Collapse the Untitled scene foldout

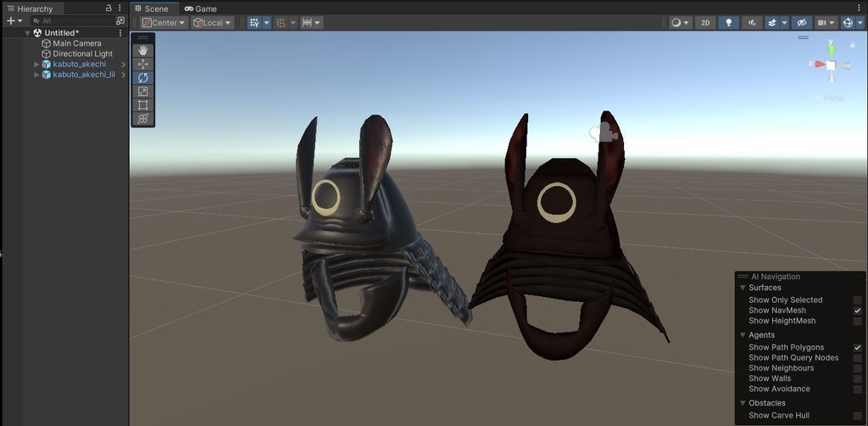(x=28, y=33)
